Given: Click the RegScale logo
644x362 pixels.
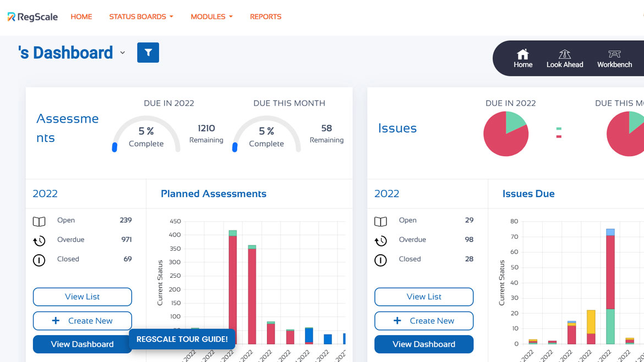Looking at the screenshot, I should coord(32,17).
